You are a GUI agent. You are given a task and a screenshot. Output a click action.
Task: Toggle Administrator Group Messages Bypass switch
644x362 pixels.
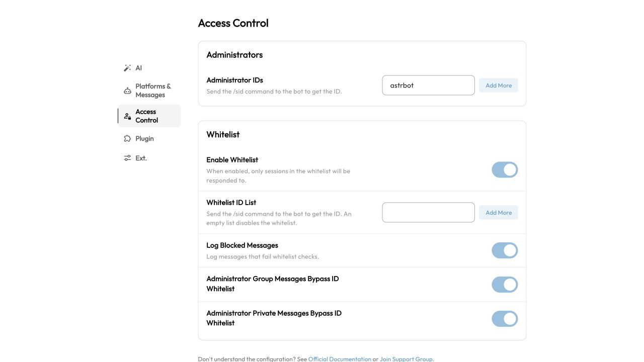[505, 285]
